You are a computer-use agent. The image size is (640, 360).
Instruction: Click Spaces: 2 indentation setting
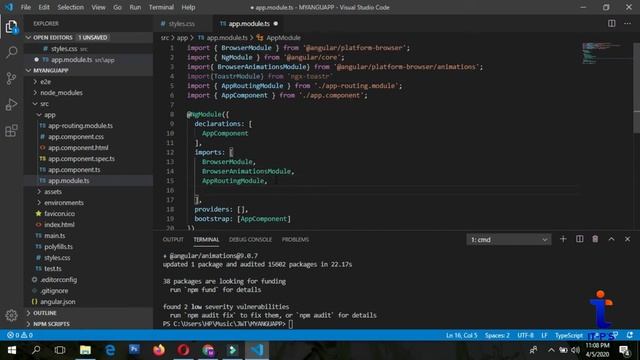point(497,335)
